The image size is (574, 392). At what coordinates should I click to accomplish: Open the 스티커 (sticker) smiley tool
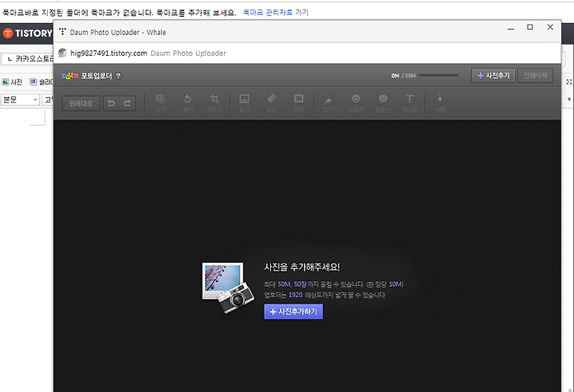356,103
